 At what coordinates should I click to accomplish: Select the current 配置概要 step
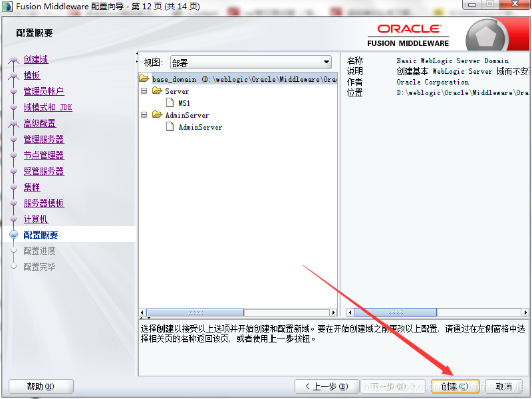pos(41,235)
